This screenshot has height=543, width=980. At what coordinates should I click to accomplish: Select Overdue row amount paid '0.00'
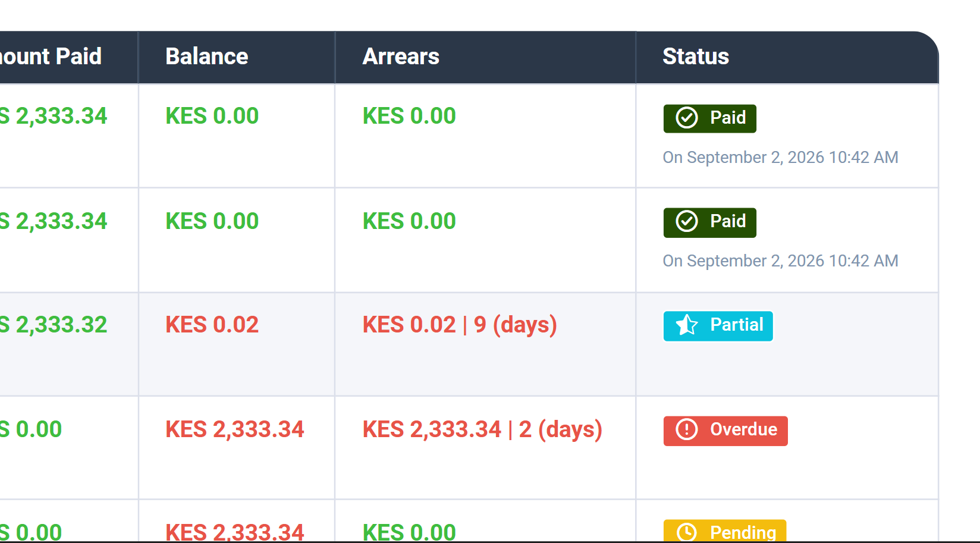point(31,429)
